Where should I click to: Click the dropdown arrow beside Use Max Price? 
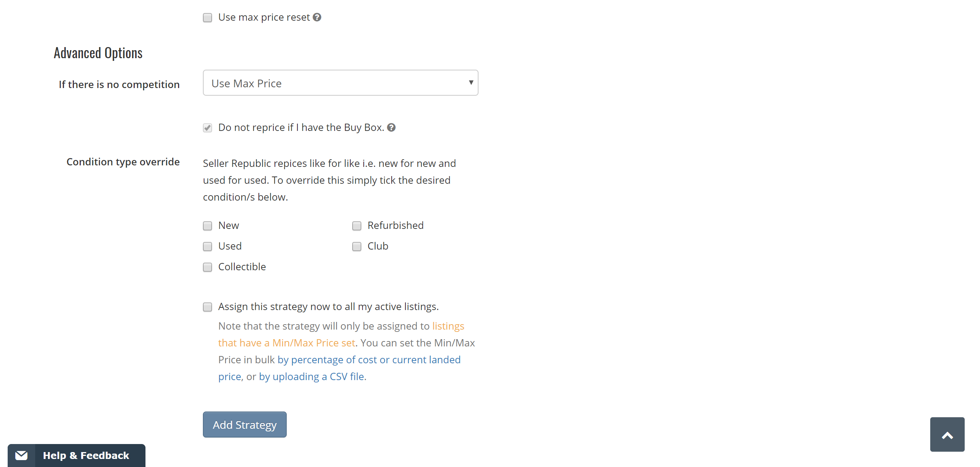pyautogui.click(x=470, y=83)
